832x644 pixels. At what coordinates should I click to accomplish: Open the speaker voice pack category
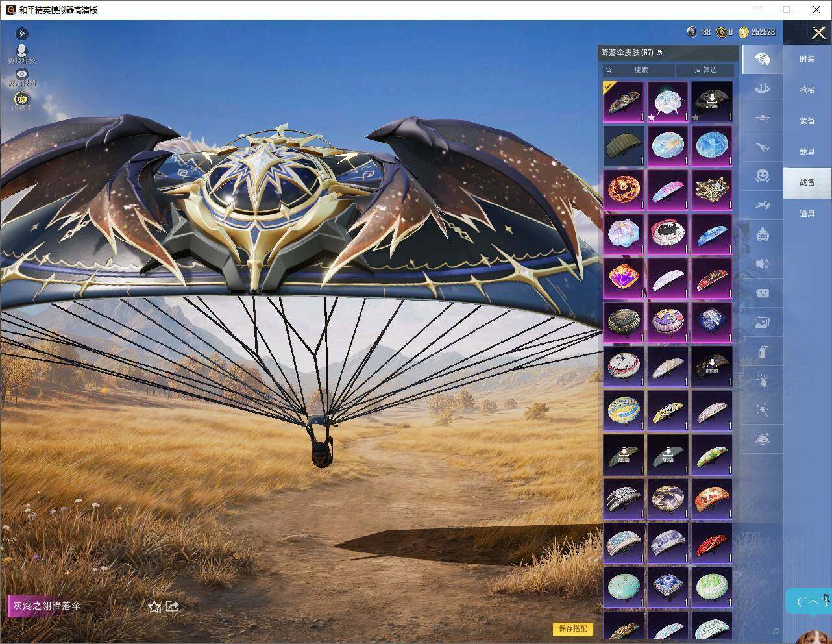click(762, 264)
